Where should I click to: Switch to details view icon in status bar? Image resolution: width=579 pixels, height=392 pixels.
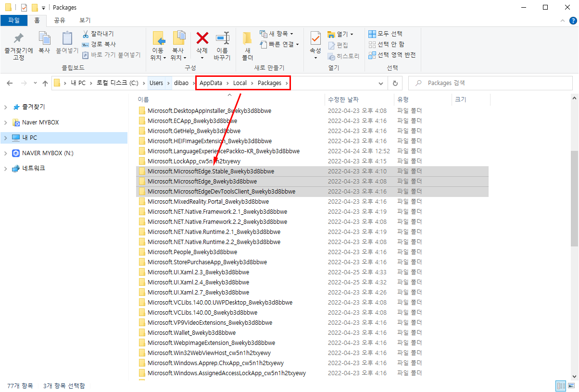coord(561,386)
